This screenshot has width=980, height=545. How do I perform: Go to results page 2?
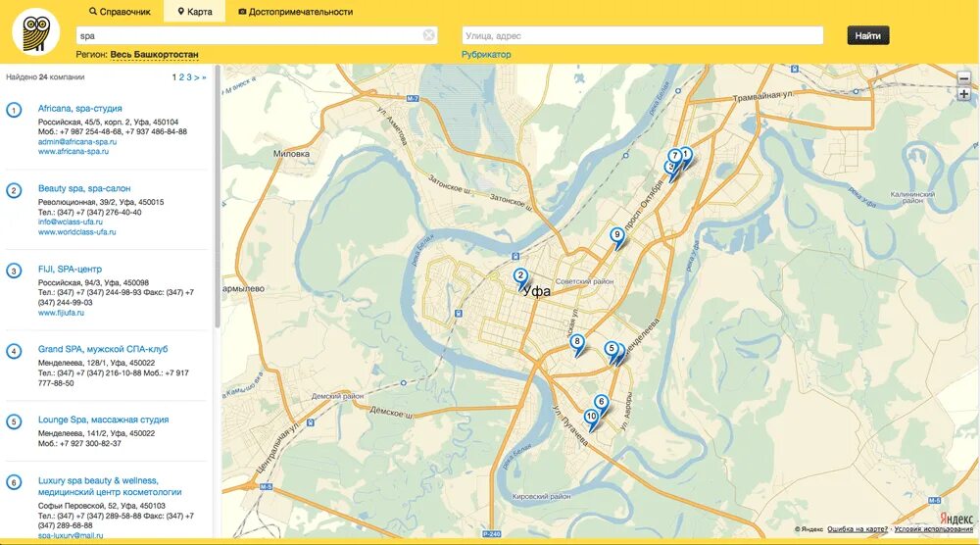[x=181, y=77]
